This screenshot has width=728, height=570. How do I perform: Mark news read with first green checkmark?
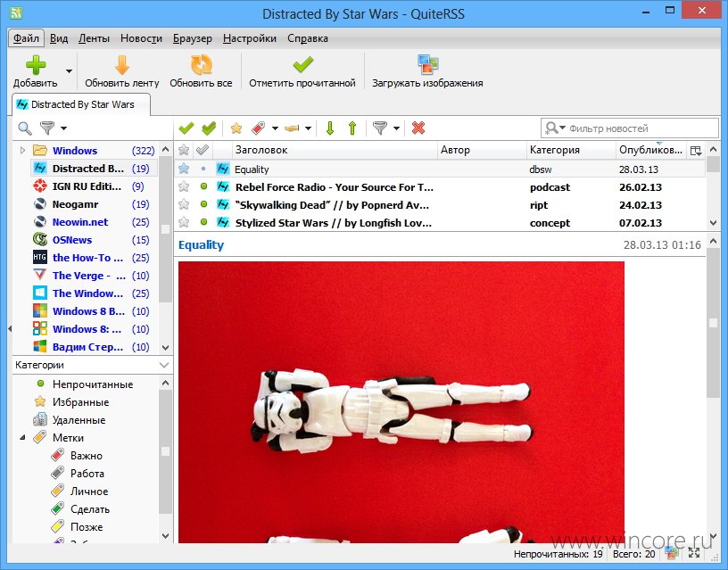(186, 128)
